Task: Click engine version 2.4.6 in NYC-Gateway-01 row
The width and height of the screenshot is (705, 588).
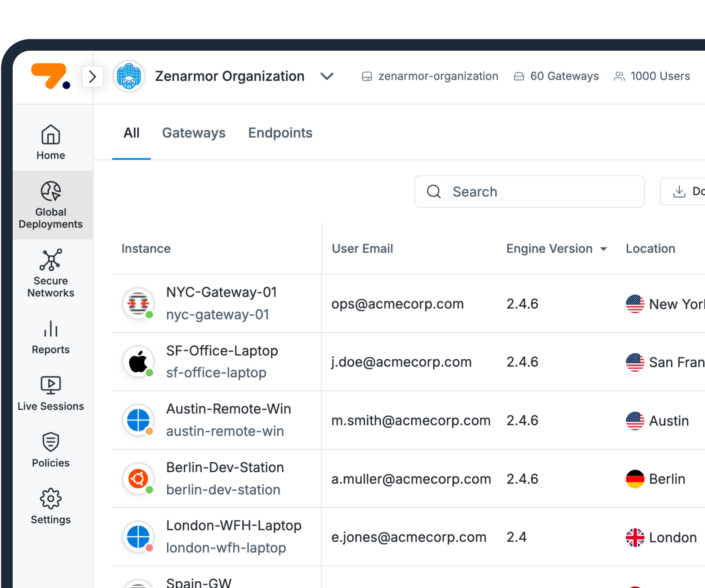Action: tap(522, 304)
